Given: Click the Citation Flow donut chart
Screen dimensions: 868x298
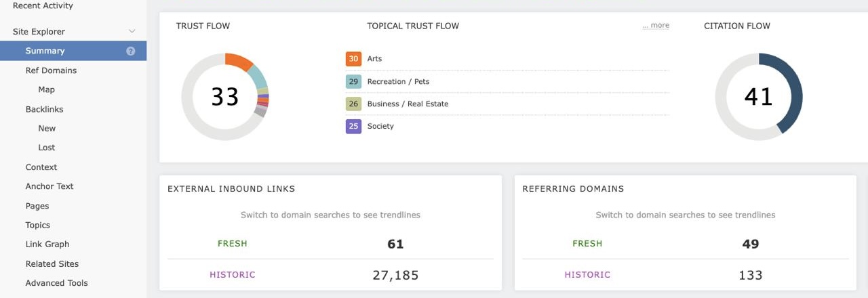Looking at the screenshot, I should pyautogui.click(x=758, y=97).
